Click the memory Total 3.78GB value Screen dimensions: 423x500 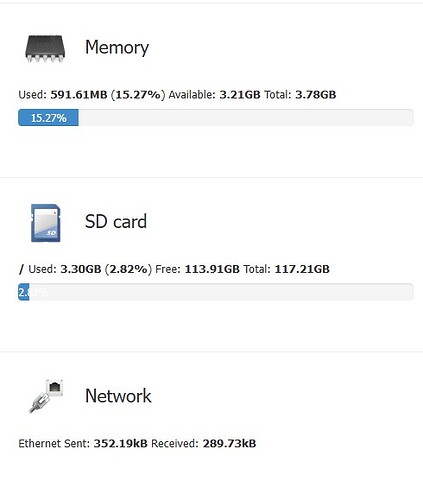(x=316, y=95)
